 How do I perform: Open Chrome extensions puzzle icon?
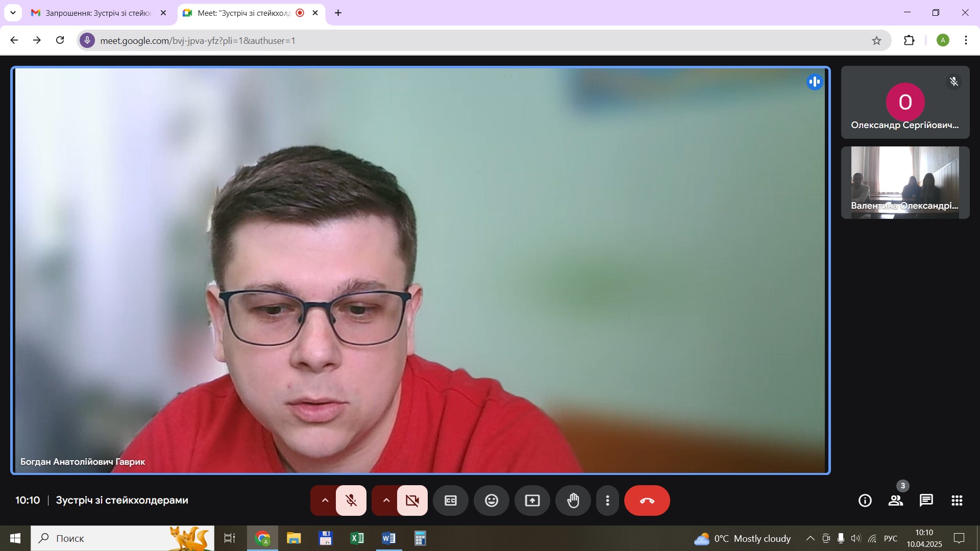(x=909, y=40)
